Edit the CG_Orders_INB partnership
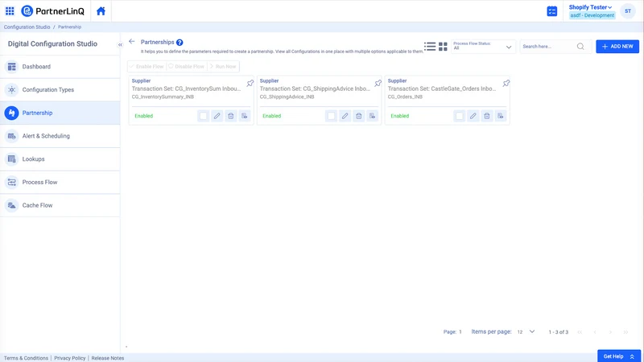This screenshot has height=362, width=644. (x=473, y=116)
